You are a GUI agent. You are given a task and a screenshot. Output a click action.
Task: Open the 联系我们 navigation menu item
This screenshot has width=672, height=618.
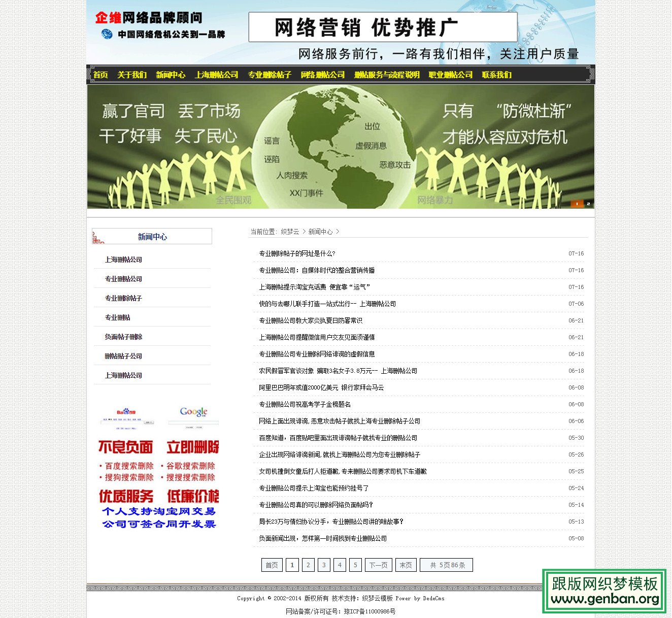(x=496, y=74)
